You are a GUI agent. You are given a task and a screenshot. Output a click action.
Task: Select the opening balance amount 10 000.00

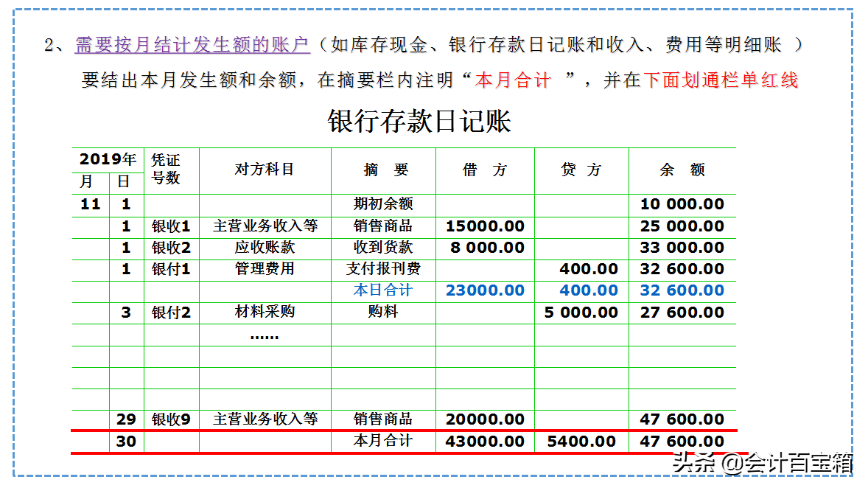(682, 204)
